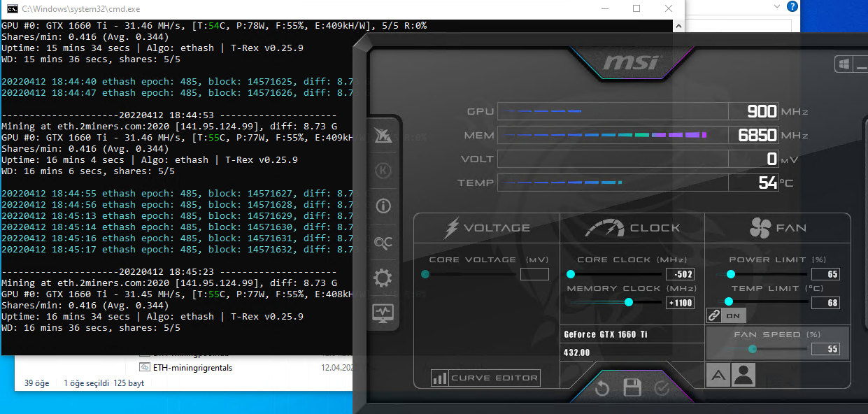Open the hardware monitor icon
The width and height of the screenshot is (868, 414).
(x=383, y=313)
